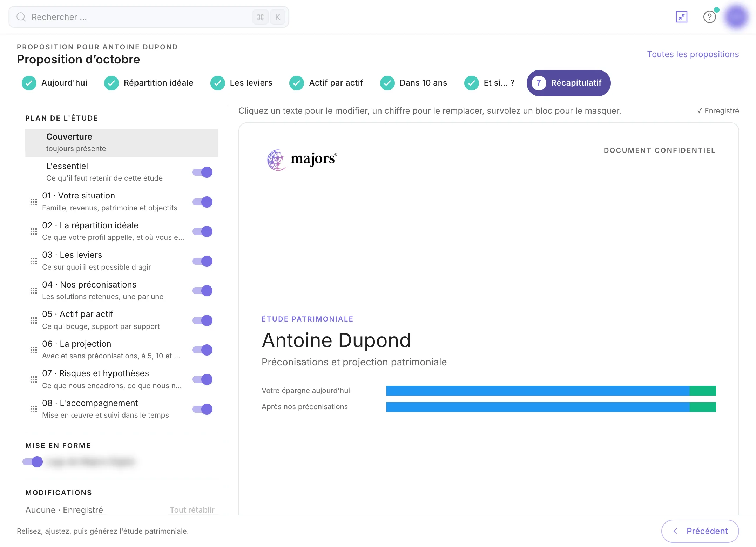Click the green checkmark beside Les leviers
The height and width of the screenshot is (547, 756).
coord(217,83)
